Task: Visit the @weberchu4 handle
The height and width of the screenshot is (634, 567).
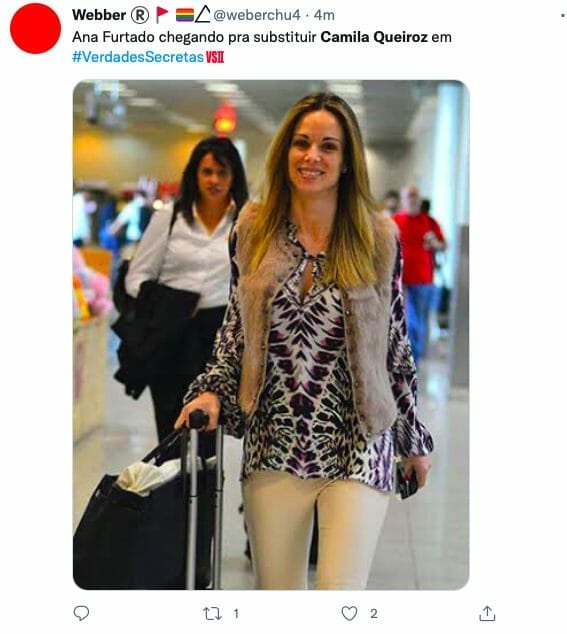Action: pyautogui.click(x=257, y=15)
